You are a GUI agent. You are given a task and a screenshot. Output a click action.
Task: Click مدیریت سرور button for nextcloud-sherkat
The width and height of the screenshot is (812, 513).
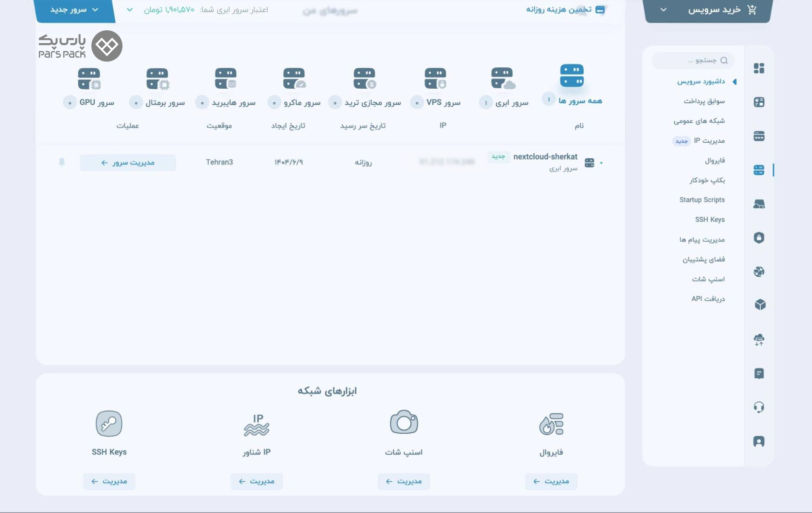[x=128, y=163]
